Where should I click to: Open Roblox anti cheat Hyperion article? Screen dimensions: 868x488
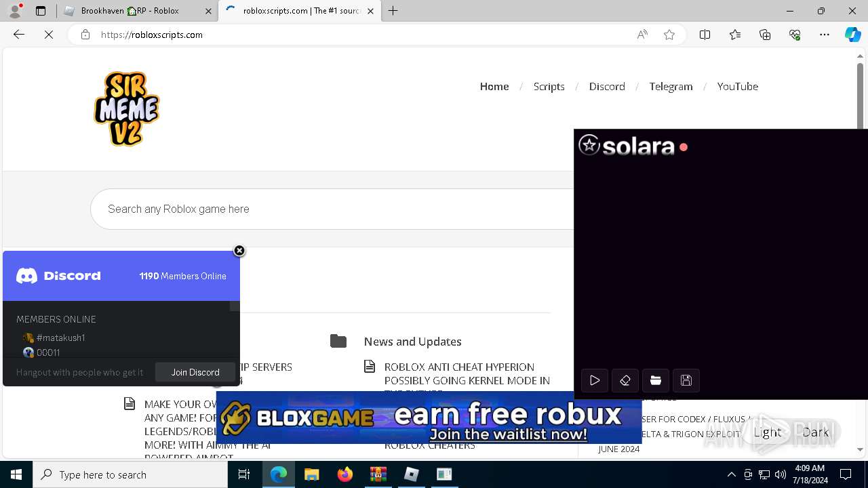pyautogui.click(x=467, y=380)
